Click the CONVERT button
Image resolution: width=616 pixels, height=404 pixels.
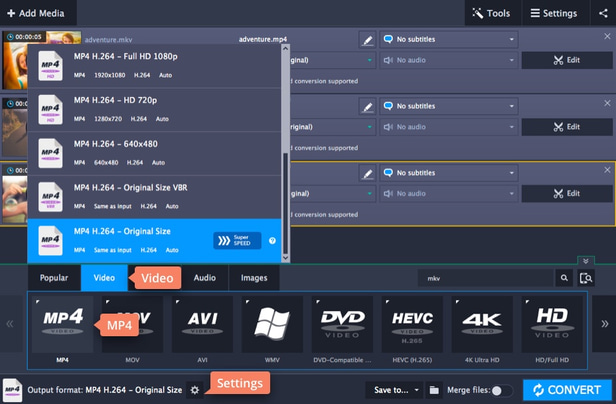567,390
